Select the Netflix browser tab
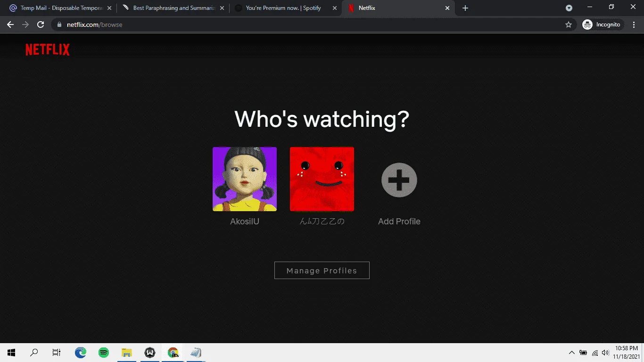Image resolution: width=644 pixels, height=362 pixels. 398,8
